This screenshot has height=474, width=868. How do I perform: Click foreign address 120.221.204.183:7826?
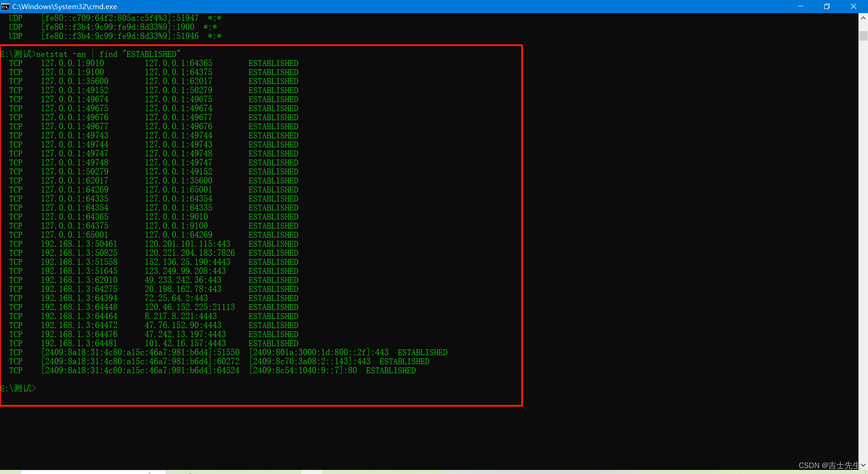click(x=190, y=253)
